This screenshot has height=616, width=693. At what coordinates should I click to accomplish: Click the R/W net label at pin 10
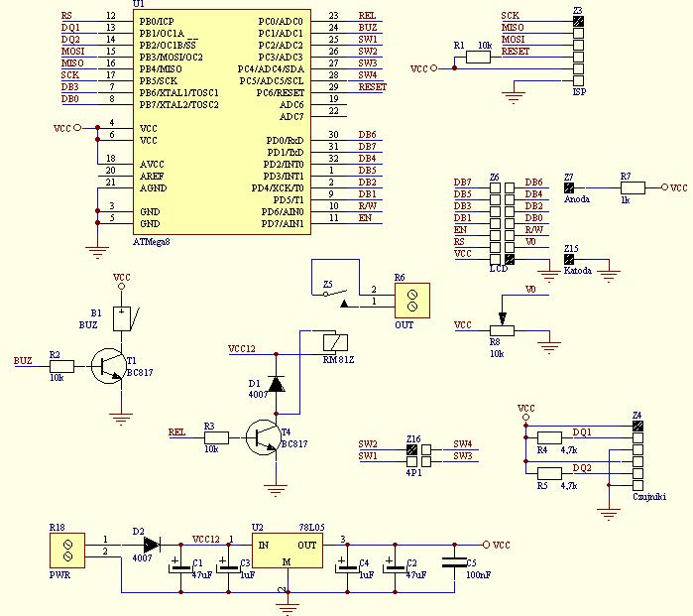point(367,205)
